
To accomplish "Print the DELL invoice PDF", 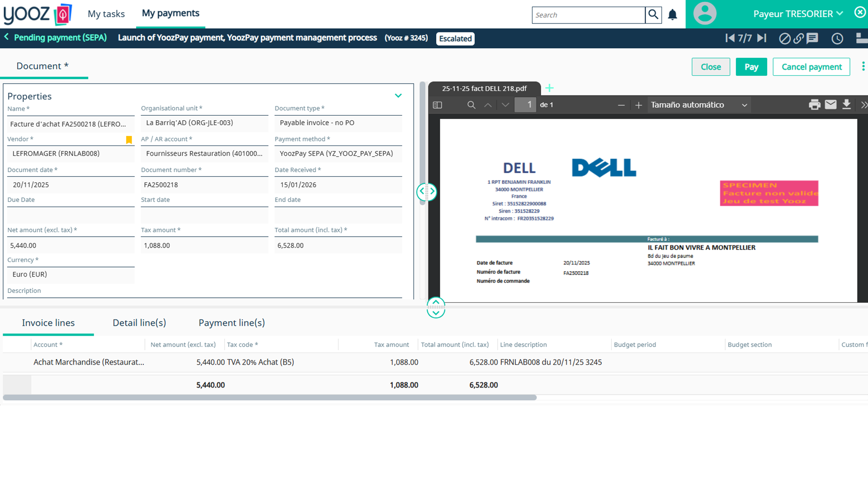I will (x=815, y=105).
